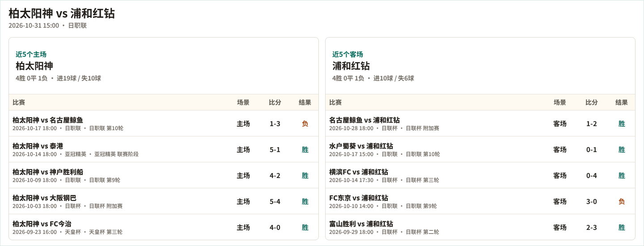Screen dimensions: 644x246
Task: Click 结果 column header in 浦和红钻 table
Action: point(622,102)
